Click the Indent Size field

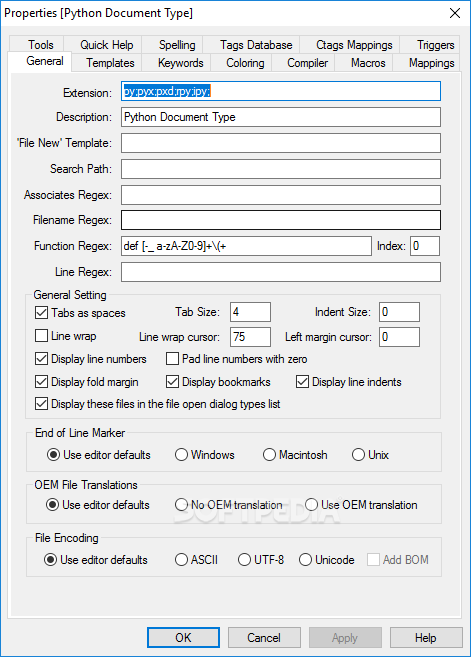[399, 312]
